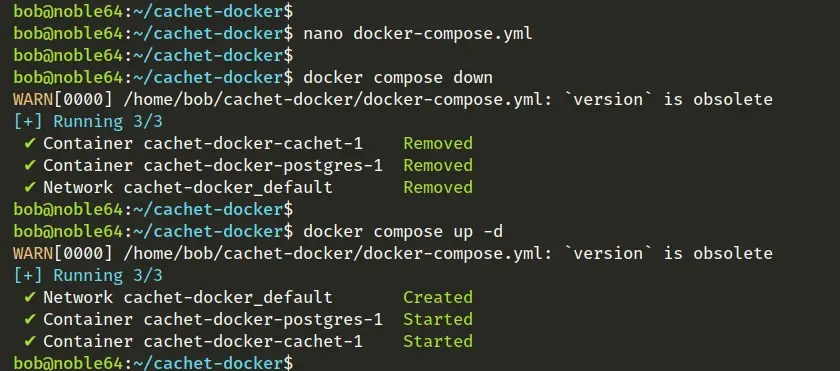Click the 'docker compose up -d' command
The image size is (840, 371).
[x=403, y=231]
